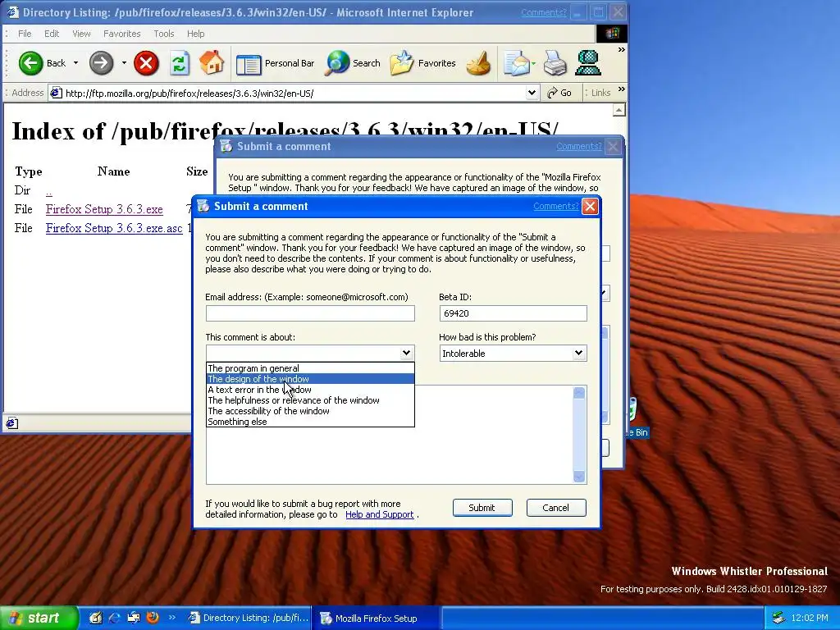Open the File menu in Internet Explorer
Screen dimensions: 840x630
[x=25, y=33]
